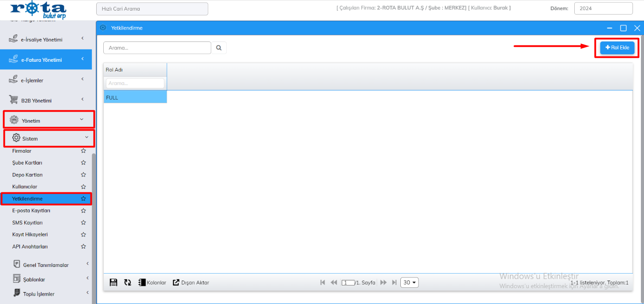Click the save disk icon in grid footer
Image resolution: width=644 pixels, height=304 pixels.
pyautogui.click(x=113, y=282)
